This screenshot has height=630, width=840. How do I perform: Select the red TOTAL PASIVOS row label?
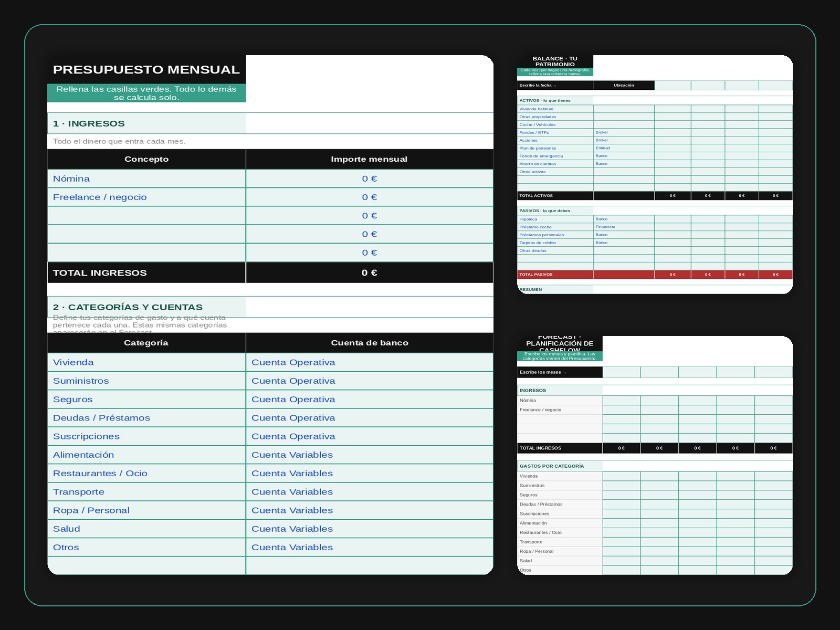555,274
